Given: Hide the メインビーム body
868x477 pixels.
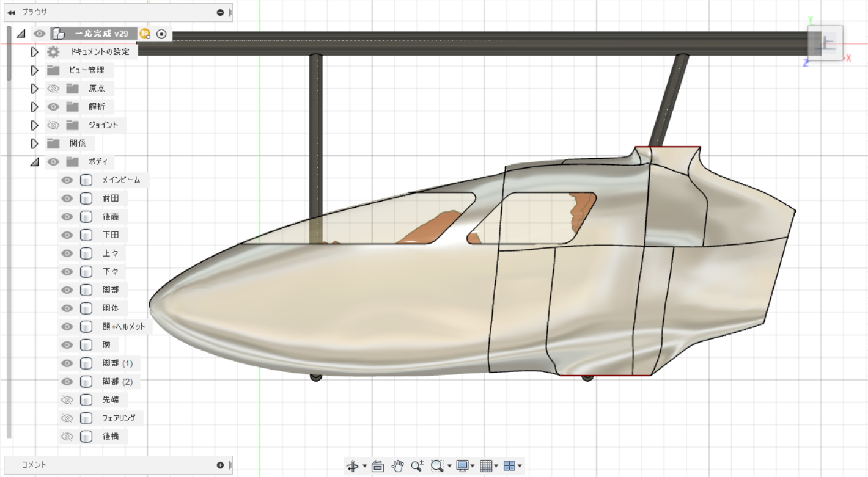Looking at the screenshot, I should pyautogui.click(x=67, y=180).
